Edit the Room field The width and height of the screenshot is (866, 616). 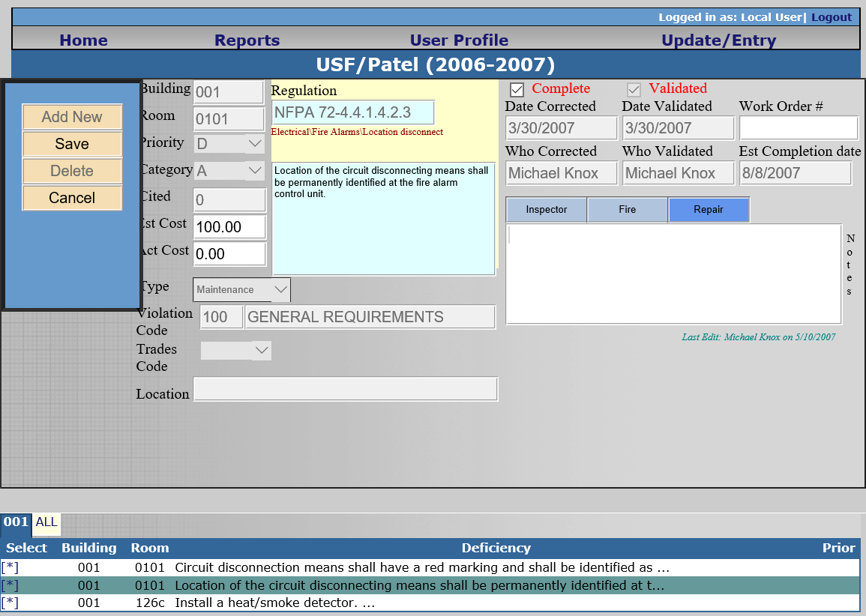pyautogui.click(x=229, y=118)
